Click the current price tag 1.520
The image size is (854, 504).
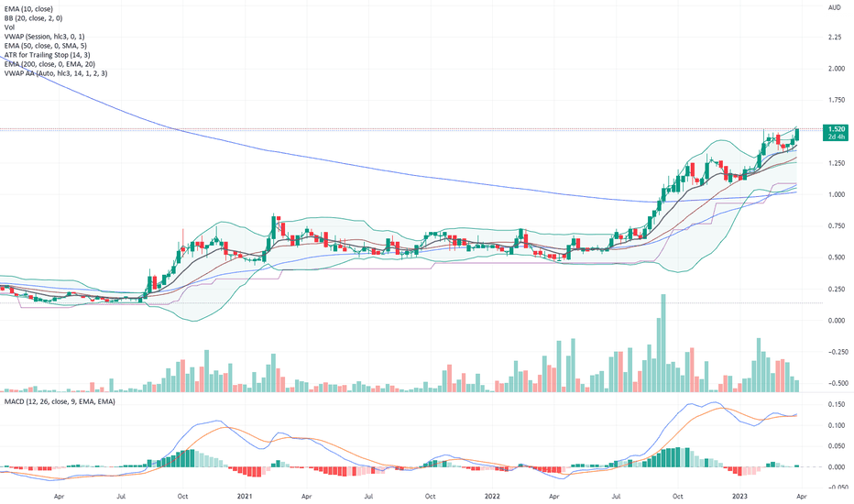(x=836, y=132)
